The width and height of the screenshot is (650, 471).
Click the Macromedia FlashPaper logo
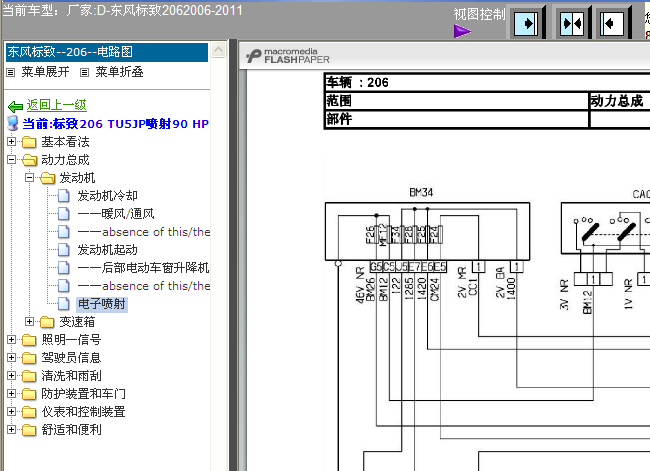288,56
